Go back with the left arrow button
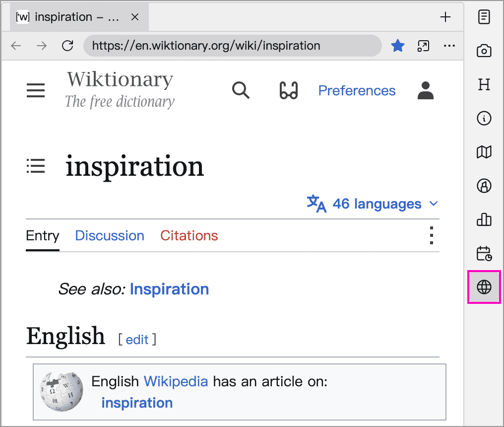This screenshot has width=504, height=427. tap(16, 46)
